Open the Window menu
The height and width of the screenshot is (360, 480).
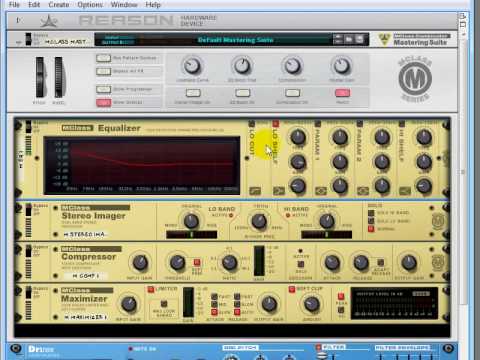124,5
